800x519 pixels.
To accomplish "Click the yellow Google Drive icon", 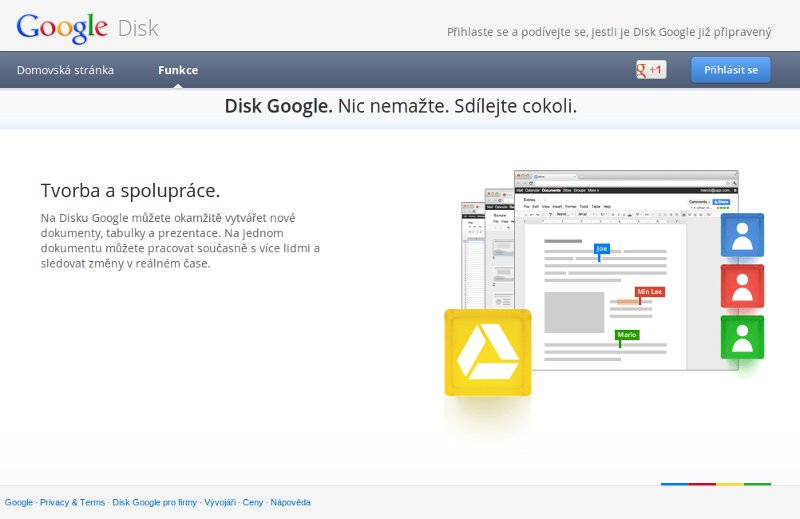I will click(488, 352).
